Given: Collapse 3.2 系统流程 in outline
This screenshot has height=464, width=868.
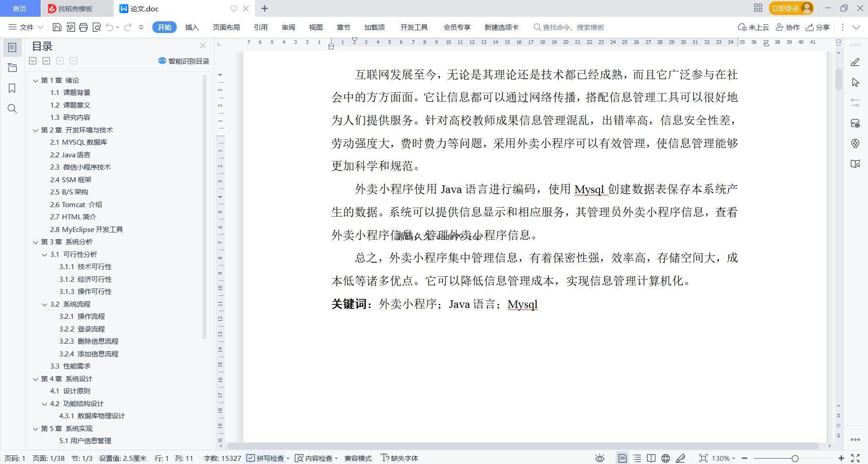Looking at the screenshot, I should coord(44,304).
